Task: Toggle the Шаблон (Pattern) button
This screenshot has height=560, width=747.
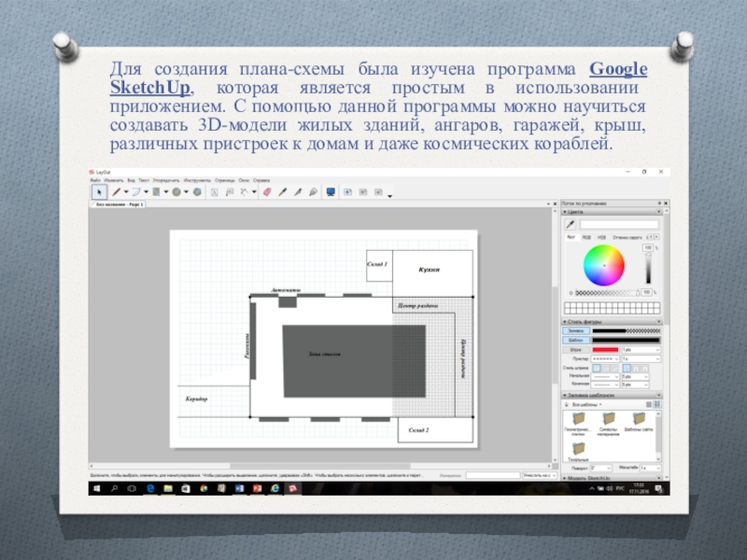Action: 574,340
